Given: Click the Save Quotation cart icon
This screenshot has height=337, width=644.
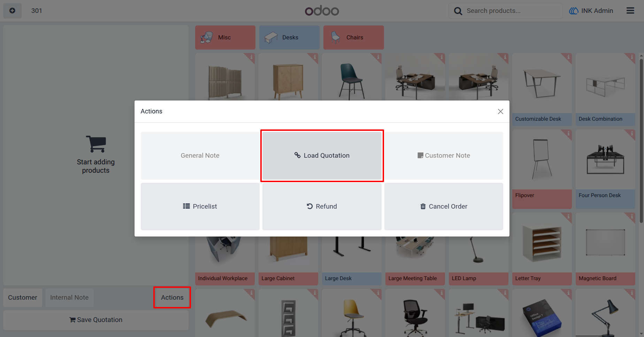Looking at the screenshot, I should (x=72, y=320).
